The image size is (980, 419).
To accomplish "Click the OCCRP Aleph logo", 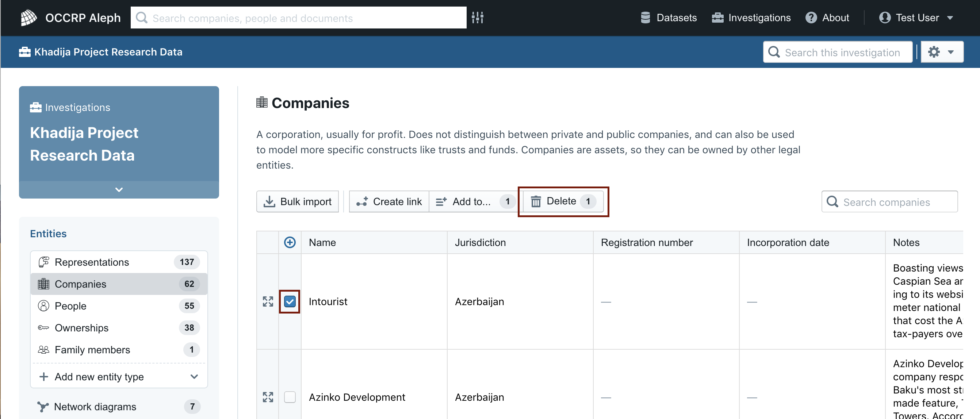I will pos(29,18).
